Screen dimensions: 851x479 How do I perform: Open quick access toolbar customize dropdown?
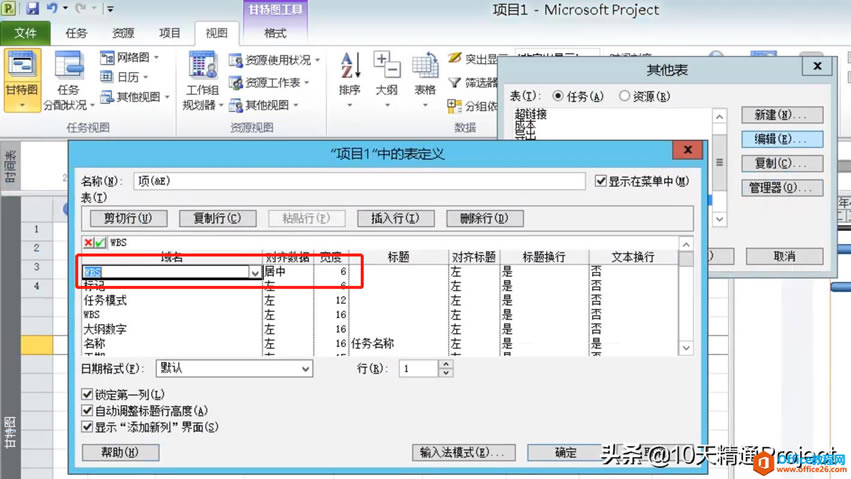tap(110, 9)
